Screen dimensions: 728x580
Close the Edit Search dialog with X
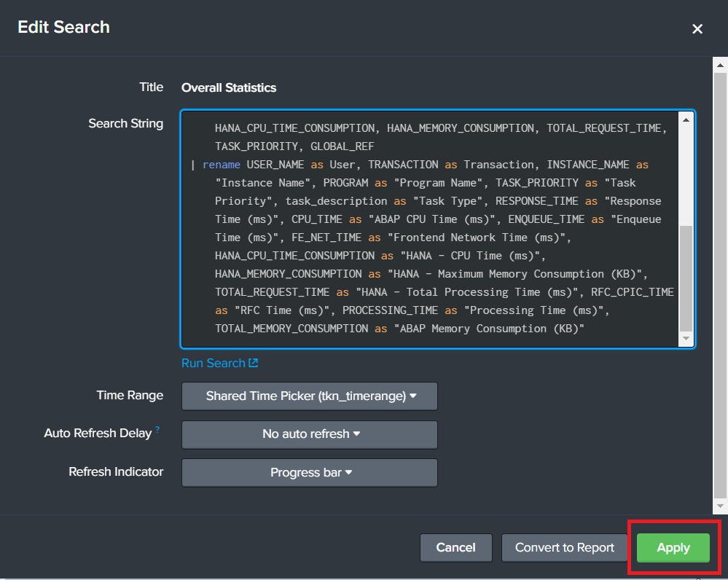[x=697, y=29]
